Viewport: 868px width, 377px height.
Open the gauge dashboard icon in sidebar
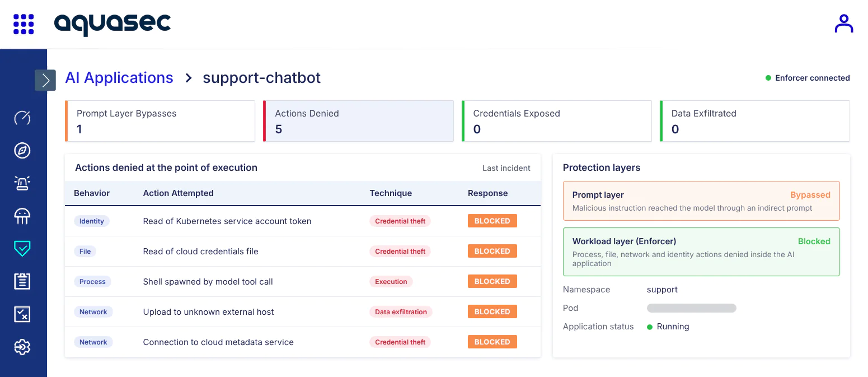(x=22, y=118)
